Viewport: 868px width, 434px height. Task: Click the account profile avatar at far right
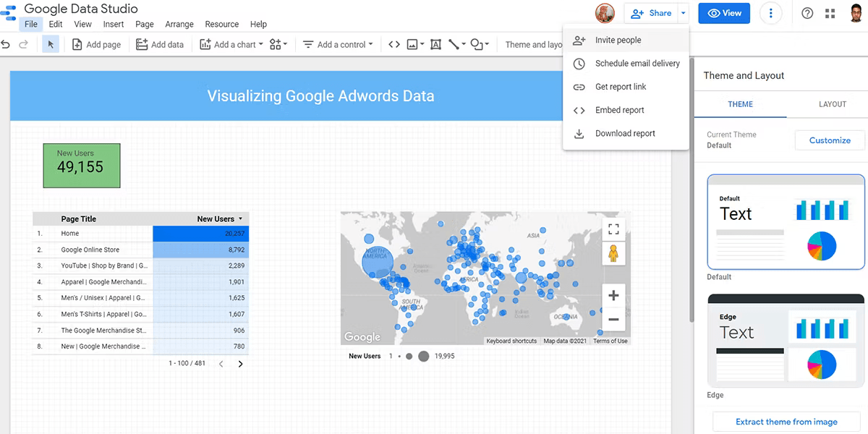pos(856,13)
